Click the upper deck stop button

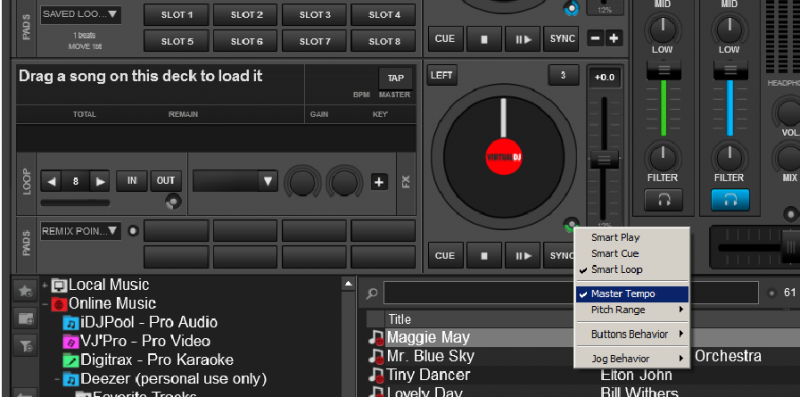[484, 39]
